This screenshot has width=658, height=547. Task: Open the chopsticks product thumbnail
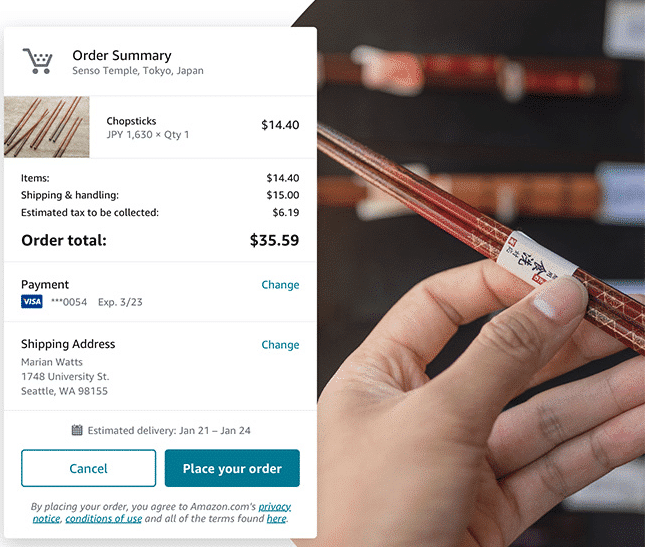[x=47, y=127]
